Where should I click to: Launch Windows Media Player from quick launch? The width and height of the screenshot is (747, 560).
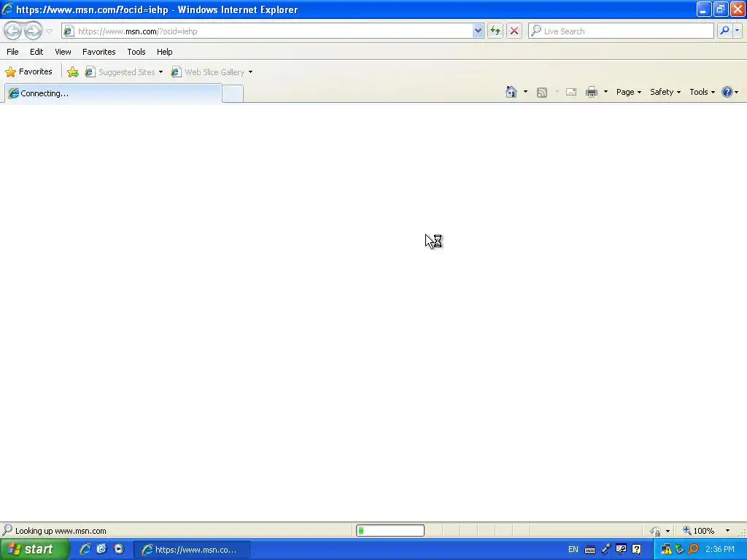point(119,549)
